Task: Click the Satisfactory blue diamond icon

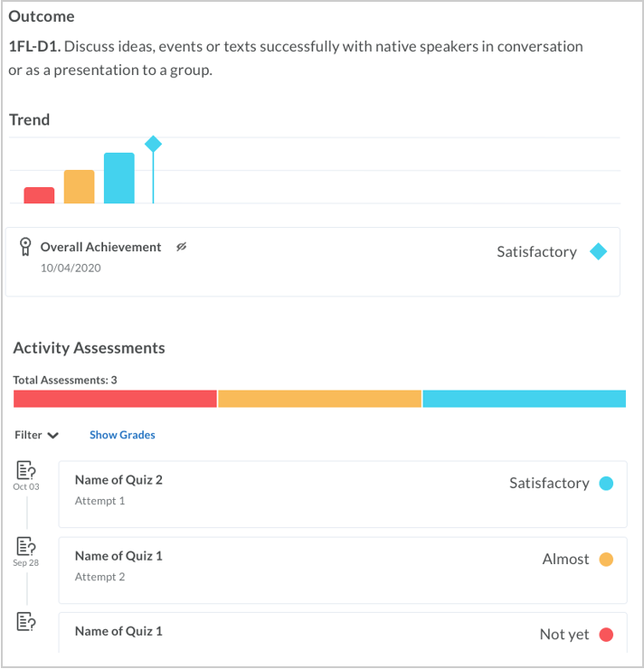Action: pyautogui.click(x=598, y=252)
